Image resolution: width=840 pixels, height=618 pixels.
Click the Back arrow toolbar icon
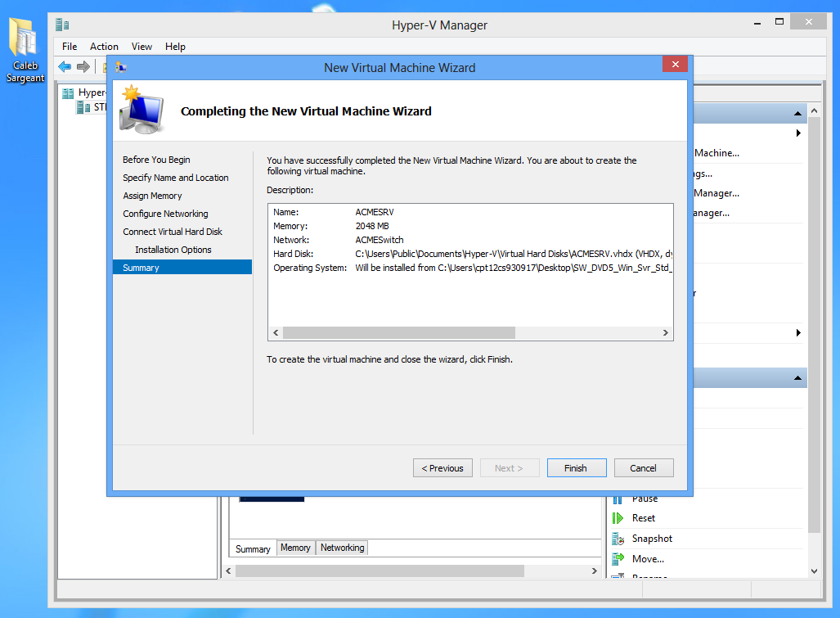(x=65, y=67)
